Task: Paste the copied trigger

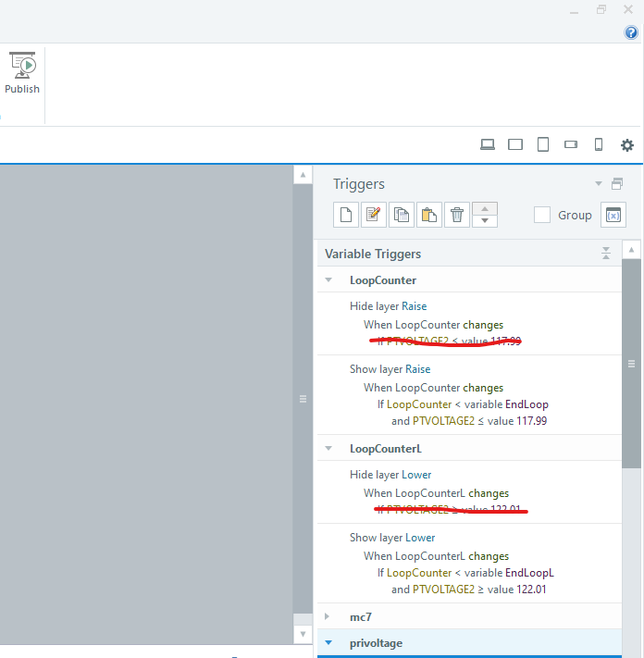Action: pos(428,215)
